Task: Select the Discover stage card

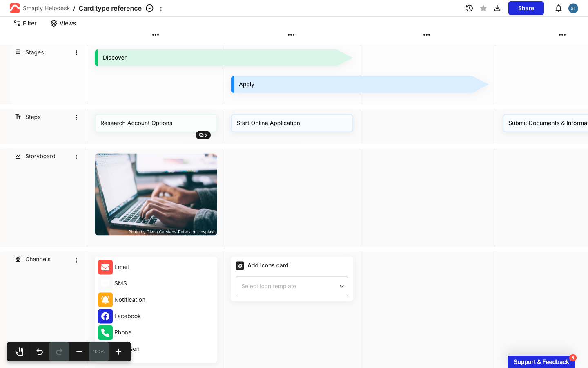Action: pyautogui.click(x=224, y=58)
